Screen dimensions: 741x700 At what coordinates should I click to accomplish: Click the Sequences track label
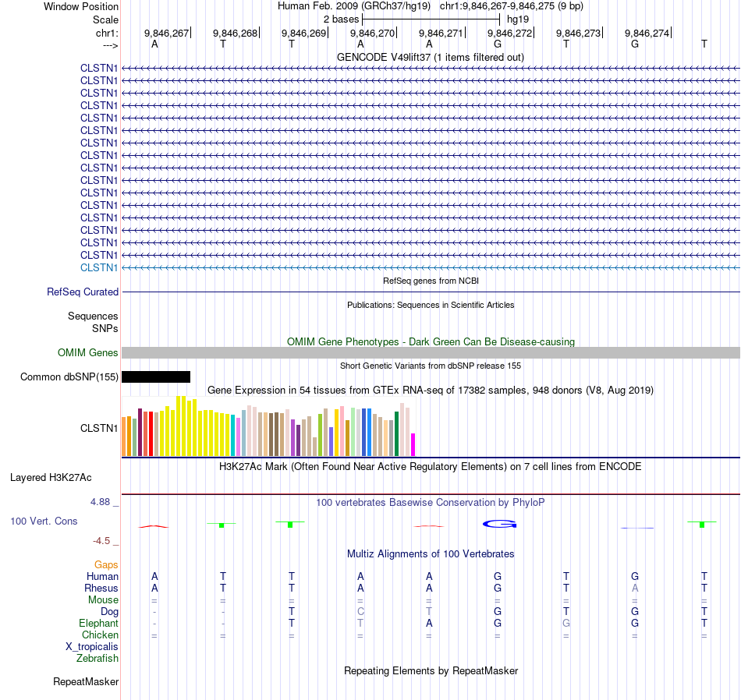93,316
